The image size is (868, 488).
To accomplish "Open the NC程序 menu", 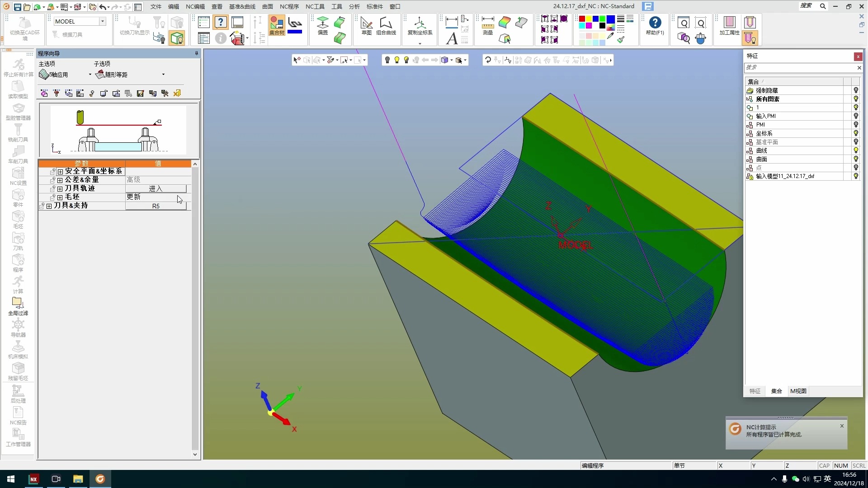I will [289, 6].
